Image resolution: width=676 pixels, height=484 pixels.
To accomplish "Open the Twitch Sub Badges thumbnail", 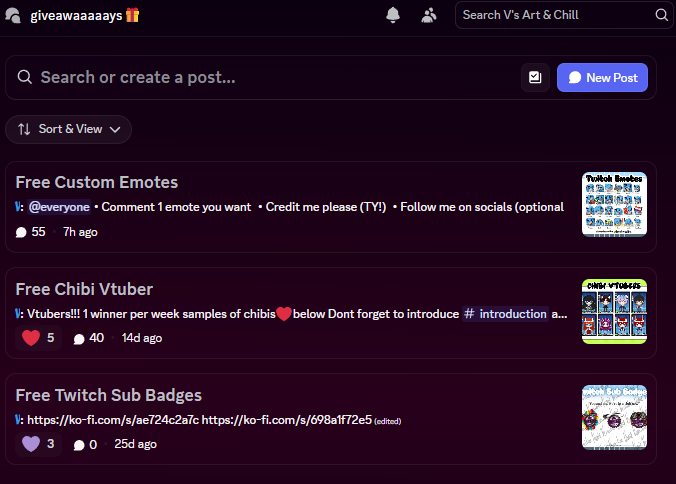I will [614, 417].
